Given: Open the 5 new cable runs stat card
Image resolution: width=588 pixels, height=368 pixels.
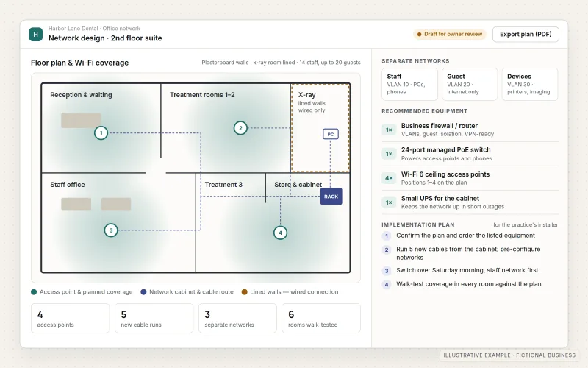Looking at the screenshot, I should coord(154,319).
